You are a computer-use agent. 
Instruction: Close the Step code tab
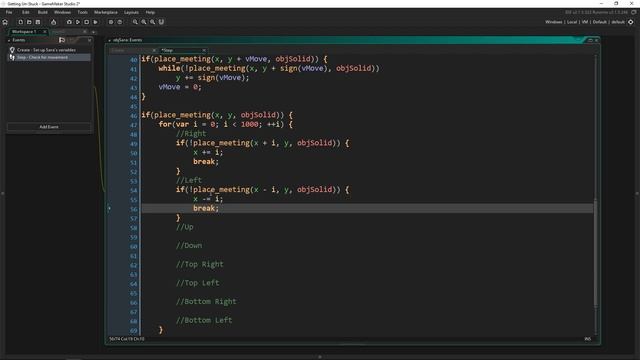[204, 50]
